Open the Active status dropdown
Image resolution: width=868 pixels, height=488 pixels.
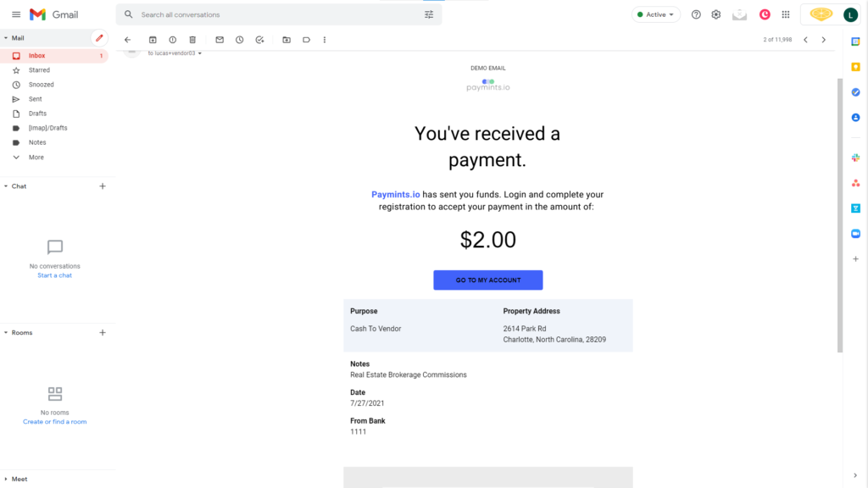point(656,14)
